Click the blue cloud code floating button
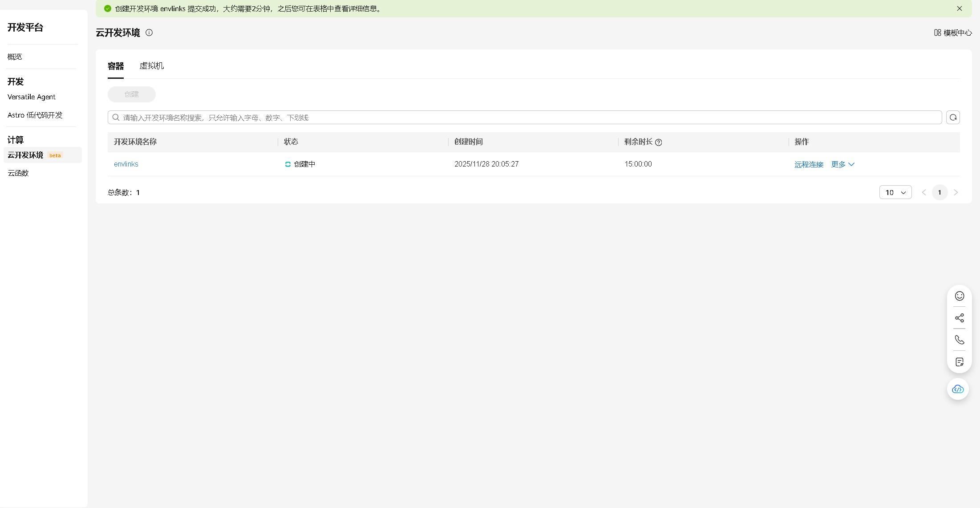The image size is (980, 508). [958, 390]
